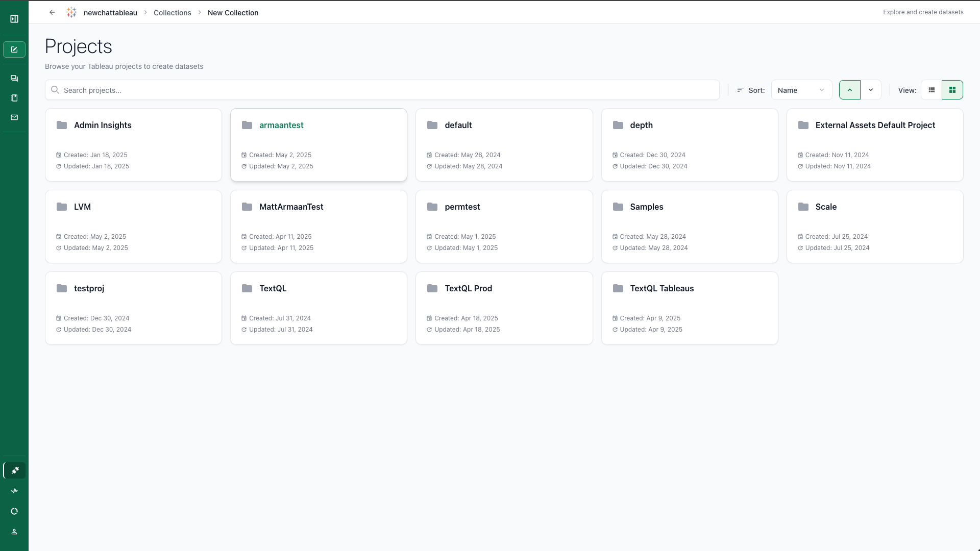
Task: Select the connections plug icon
Action: click(x=14, y=470)
